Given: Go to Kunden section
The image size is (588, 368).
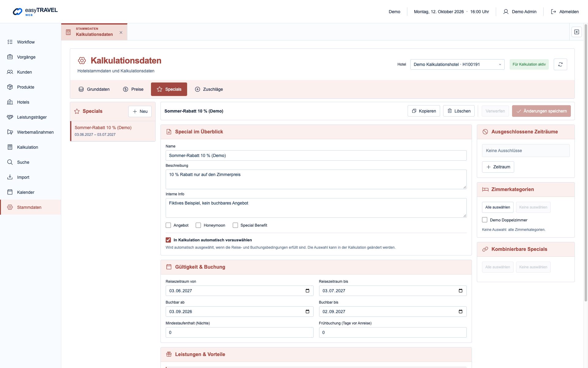Looking at the screenshot, I should (x=30, y=72).
